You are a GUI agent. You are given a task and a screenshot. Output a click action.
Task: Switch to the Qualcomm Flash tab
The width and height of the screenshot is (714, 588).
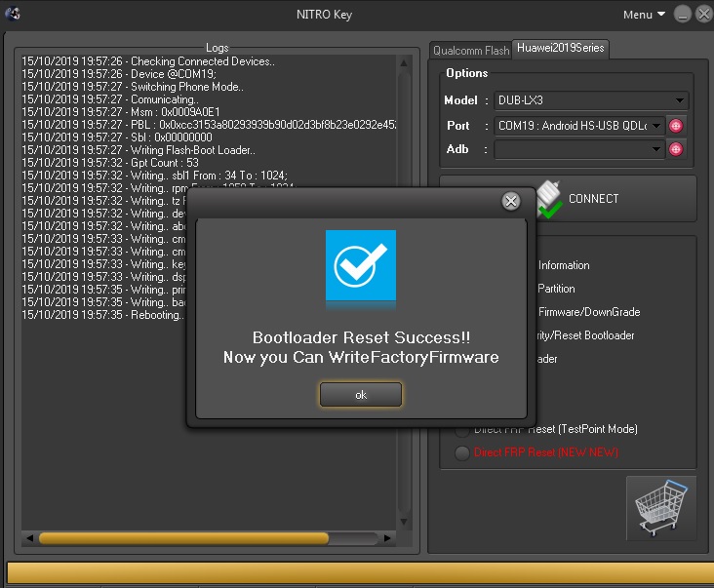coord(471,50)
